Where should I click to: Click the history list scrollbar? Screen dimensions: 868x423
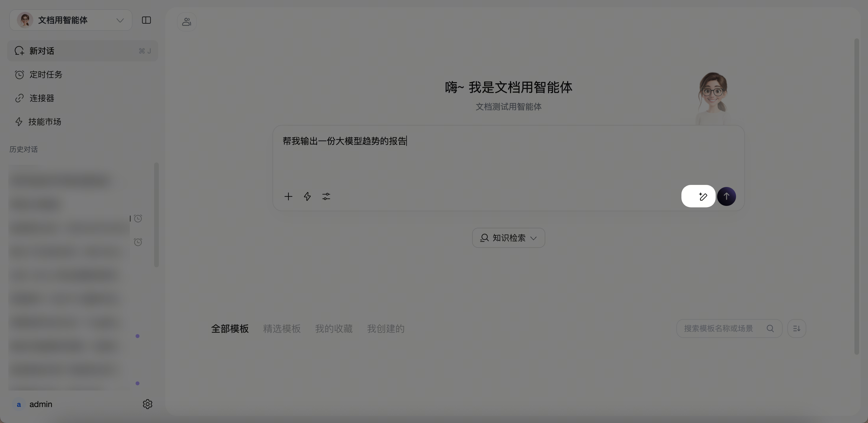pyautogui.click(x=156, y=215)
